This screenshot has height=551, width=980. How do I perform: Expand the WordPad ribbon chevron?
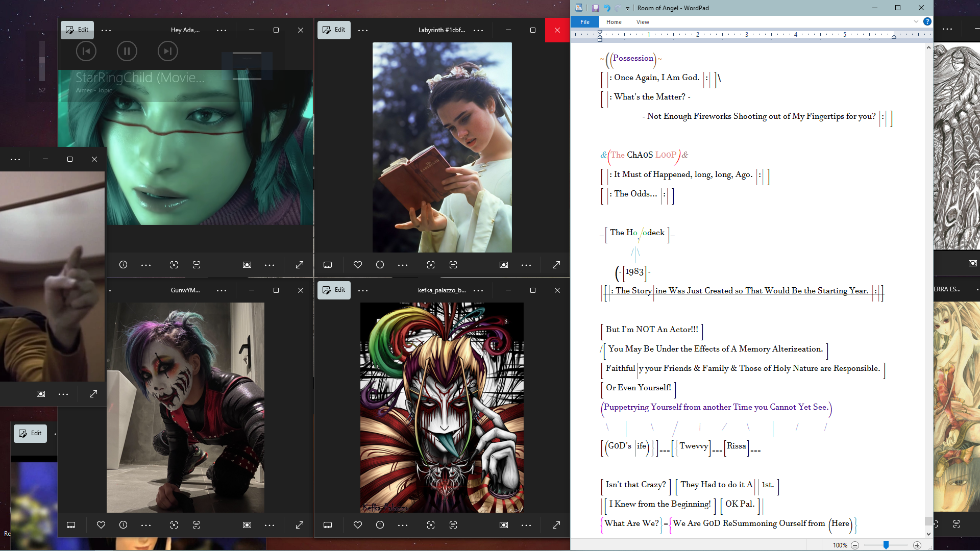pyautogui.click(x=916, y=21)
